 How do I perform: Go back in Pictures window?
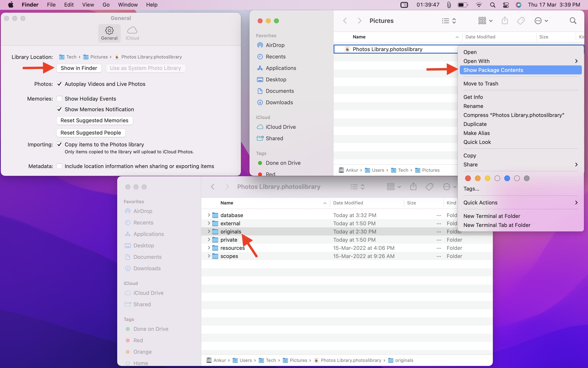pyautogui.click(x=345, y=21)
